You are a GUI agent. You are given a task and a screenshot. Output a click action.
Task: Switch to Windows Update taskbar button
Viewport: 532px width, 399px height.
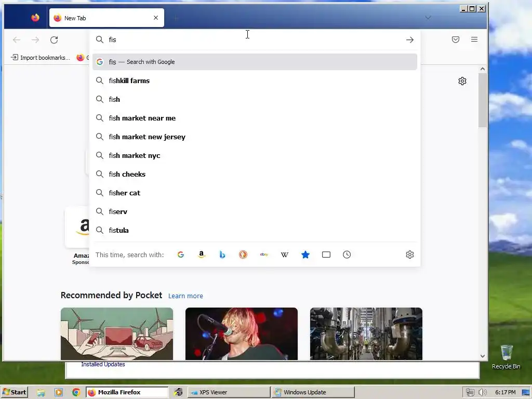313,392
